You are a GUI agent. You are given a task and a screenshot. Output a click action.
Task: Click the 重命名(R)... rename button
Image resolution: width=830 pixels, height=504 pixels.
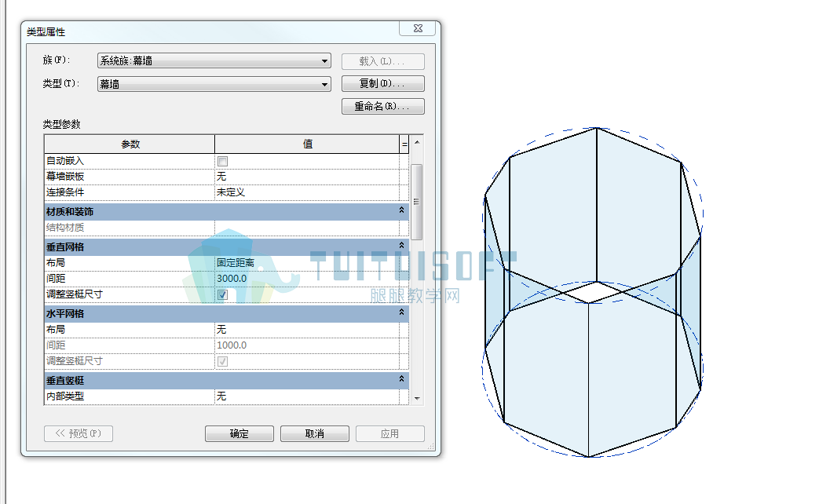382,107
